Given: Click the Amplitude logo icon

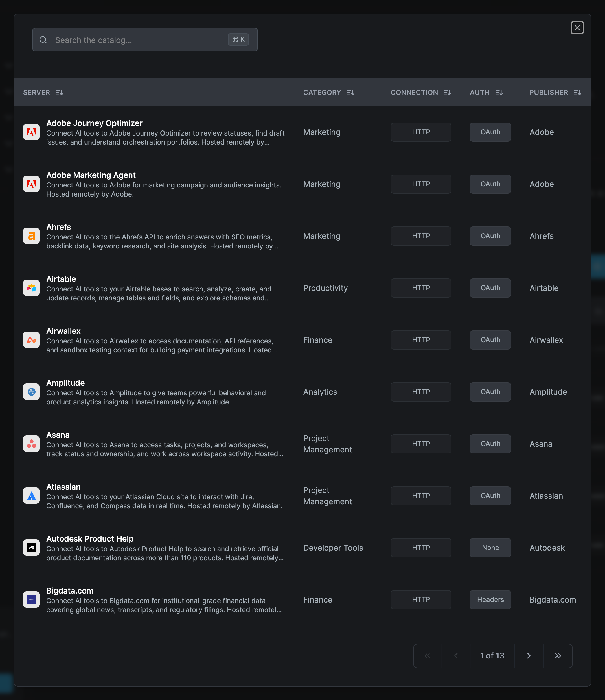Looking at the screenshot, I should click(31, 392).
